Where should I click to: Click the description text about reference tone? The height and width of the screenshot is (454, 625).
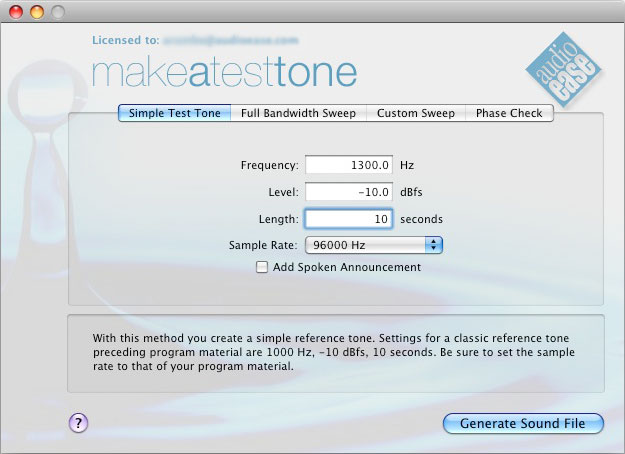334,352
